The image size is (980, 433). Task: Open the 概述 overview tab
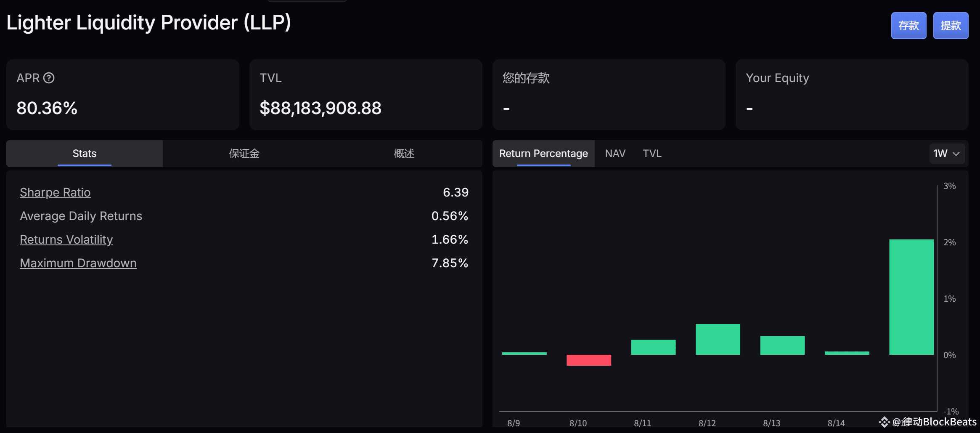404,154
